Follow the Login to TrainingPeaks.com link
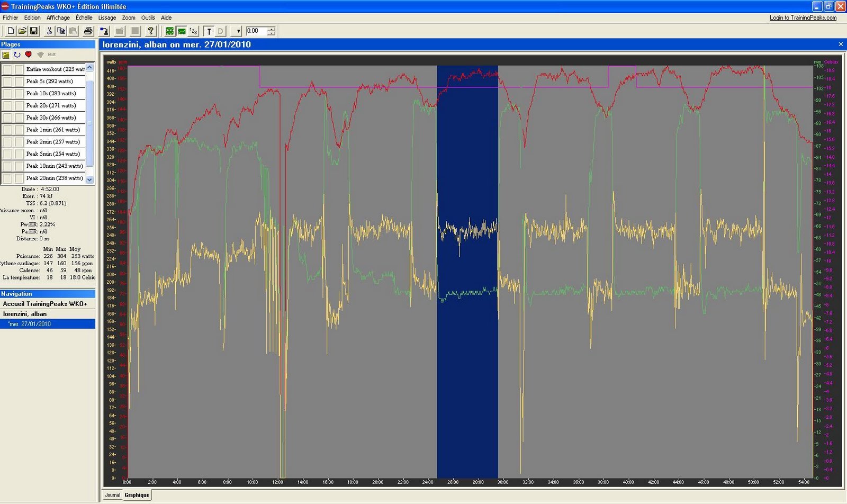Viewport: 847px width, 504px height. click(x=803, y=17)
